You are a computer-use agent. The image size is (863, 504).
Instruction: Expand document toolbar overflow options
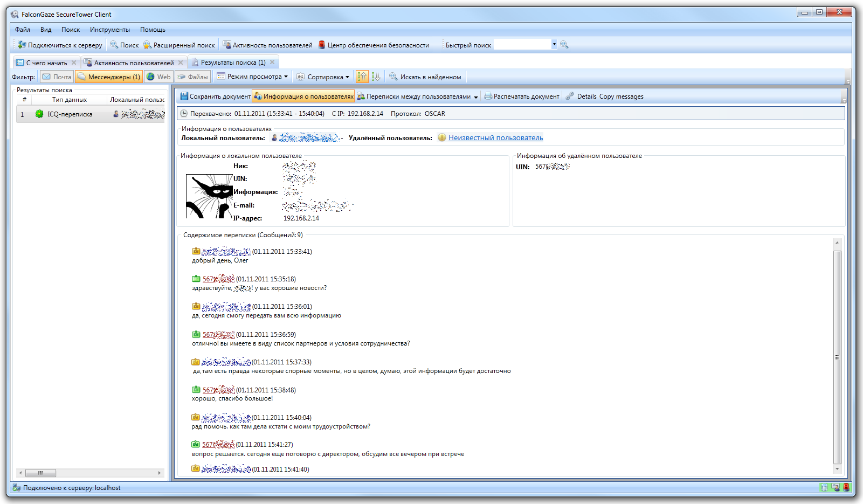[844, 100]
